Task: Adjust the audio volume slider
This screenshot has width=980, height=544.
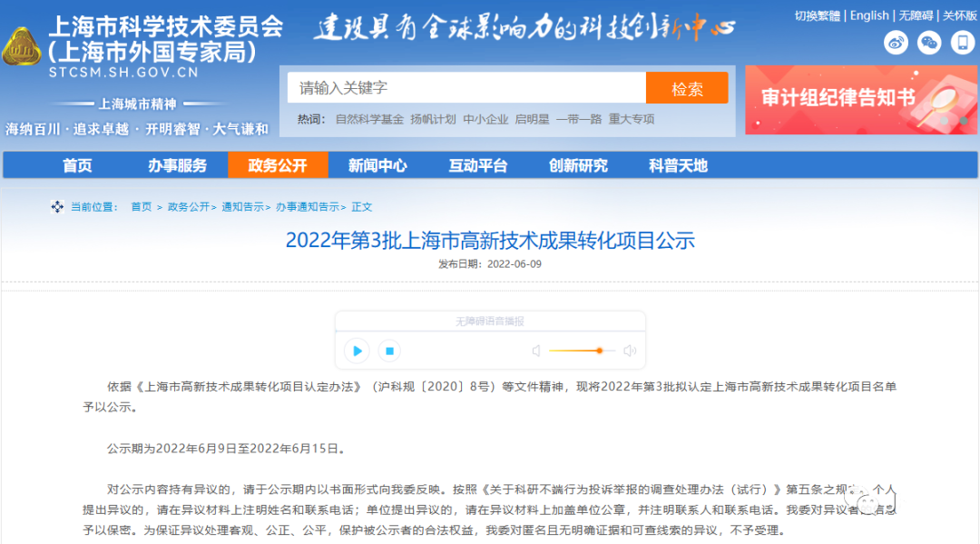Action: click(599, 351)
